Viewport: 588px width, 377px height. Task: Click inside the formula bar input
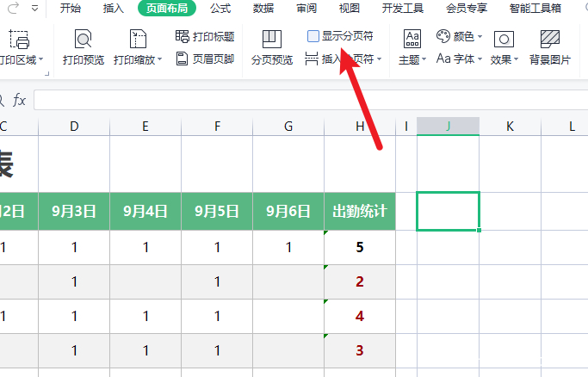(x=311, y=100)
